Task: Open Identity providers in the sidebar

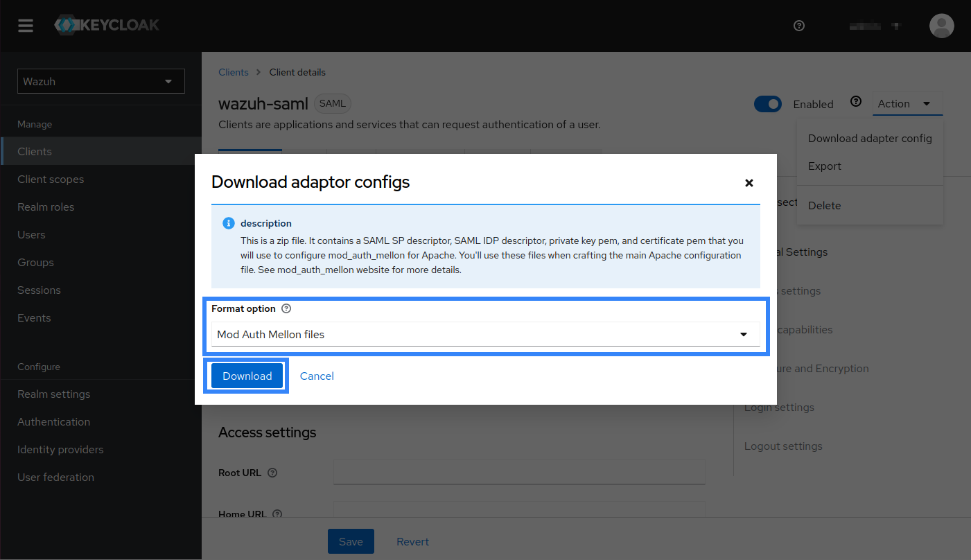Action: click(100, 449)
